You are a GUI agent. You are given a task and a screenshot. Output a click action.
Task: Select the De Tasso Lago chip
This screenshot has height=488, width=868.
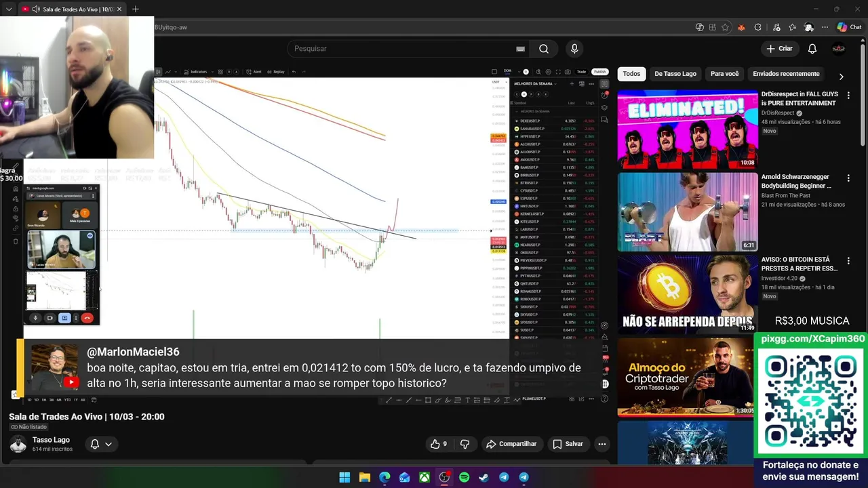[675, 74]
